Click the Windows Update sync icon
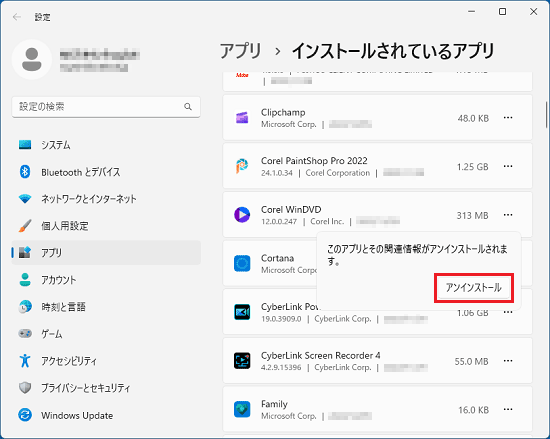Image resolution: width=550 pixels, height=439 pixels. [25, 415]
